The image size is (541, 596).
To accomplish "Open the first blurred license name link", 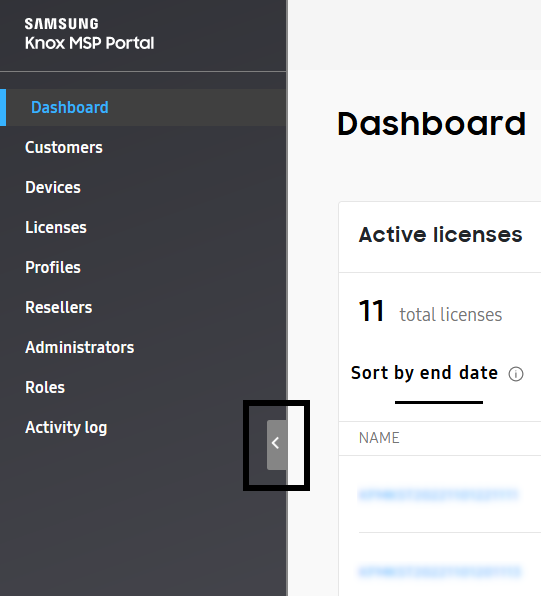I will click(x=438, y=494).
